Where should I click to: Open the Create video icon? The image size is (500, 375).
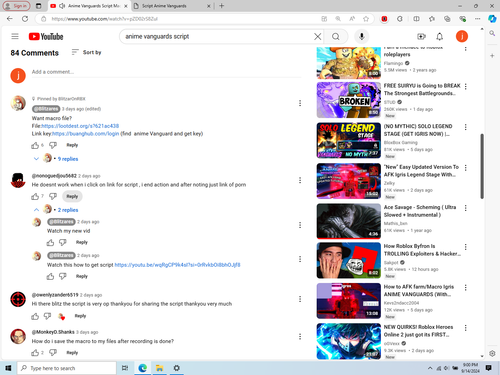click(x=421, y=36)
